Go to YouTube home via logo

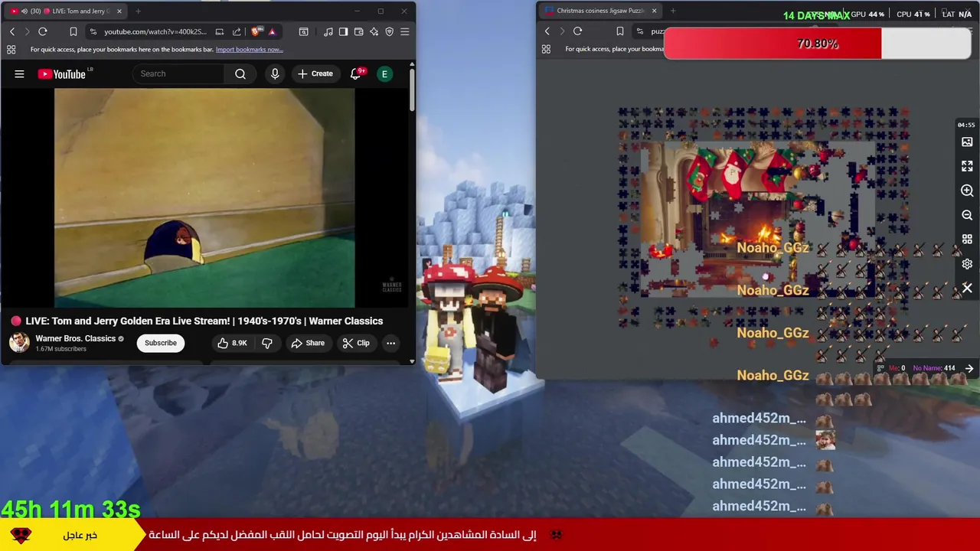point(63,74)
